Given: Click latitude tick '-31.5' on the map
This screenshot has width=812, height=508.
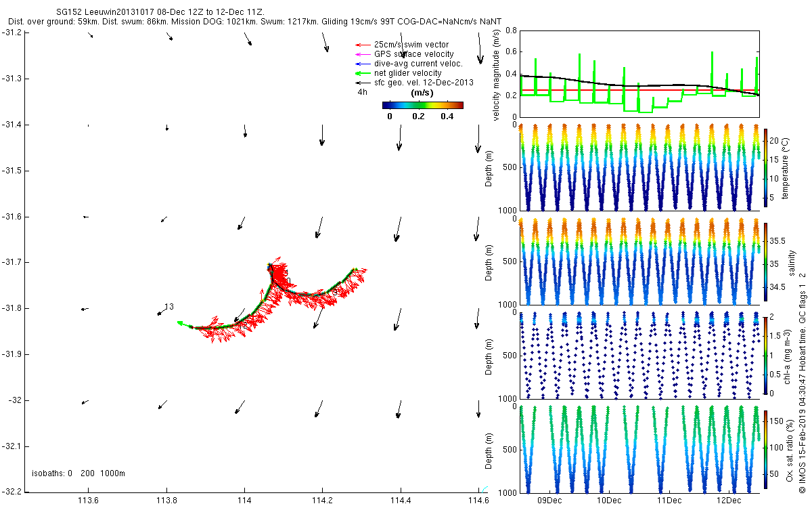Looking at the screenshot, I should (x=13, y=170).
